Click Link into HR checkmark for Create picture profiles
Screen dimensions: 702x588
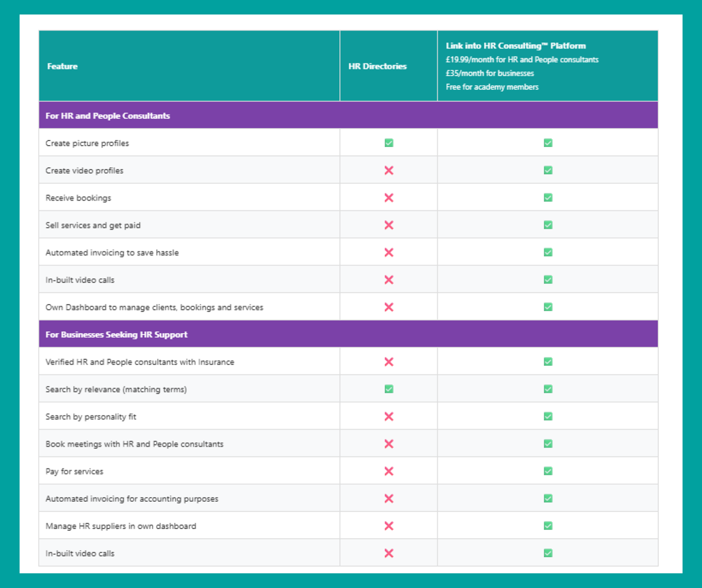(x=548, y=143)
